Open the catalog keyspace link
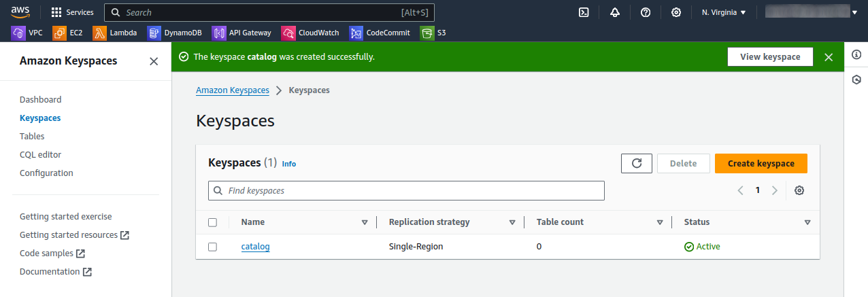 255,247
